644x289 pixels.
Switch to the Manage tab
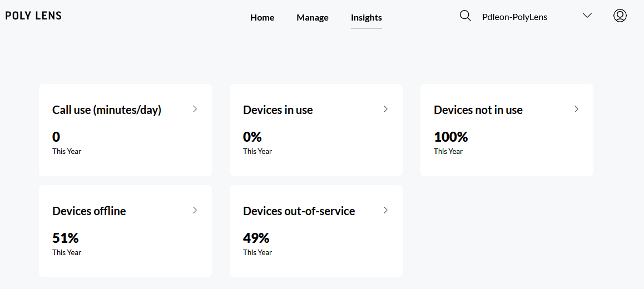coord(313,17)
